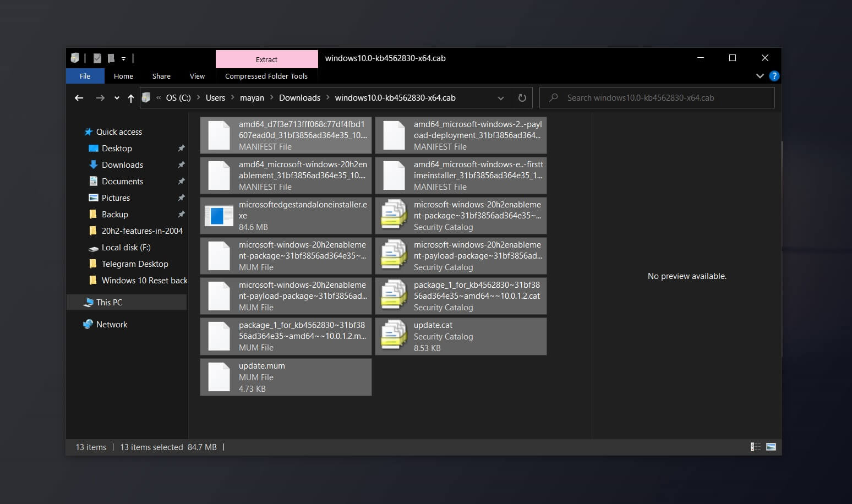Image resolution: width=852 pixels, height=504 pixels.
Task: Select the microsoftedgestandaloneinstaller.exe icon
Action: coord(219,216)
